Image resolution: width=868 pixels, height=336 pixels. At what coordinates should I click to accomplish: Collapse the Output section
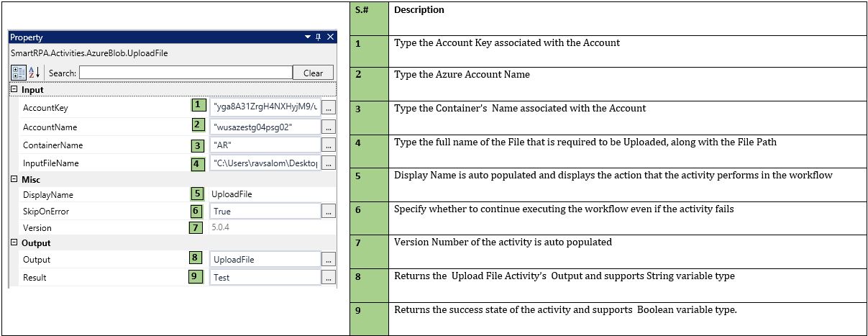tap(14, 243)
